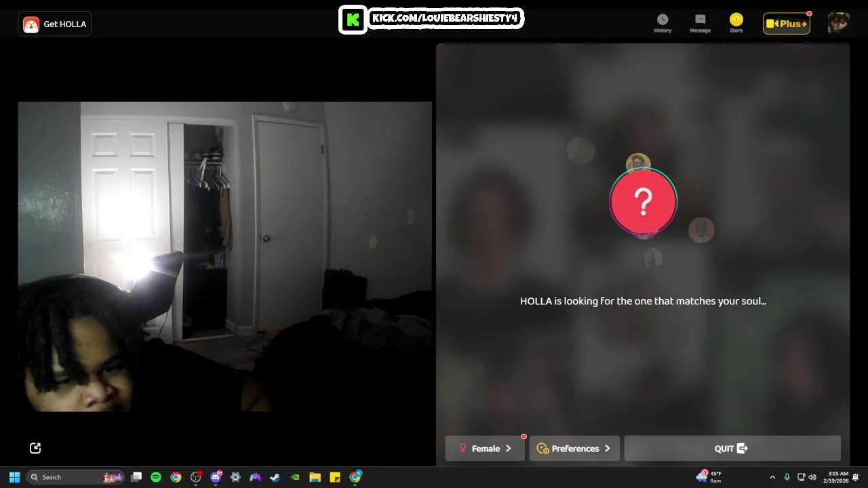Expand the hidden system tray icons
868x488 pixels.
[x=772, y=477]
